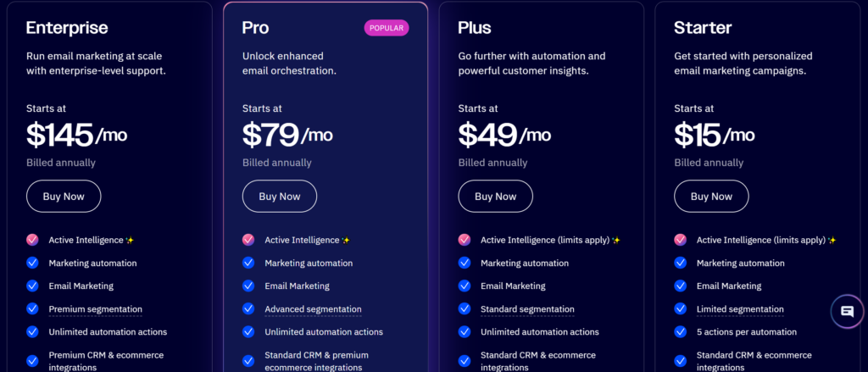This screenshot has width=868, height=372.
Task: Click Enterprise Marketing automation checkmark
Action: [32, 263]
